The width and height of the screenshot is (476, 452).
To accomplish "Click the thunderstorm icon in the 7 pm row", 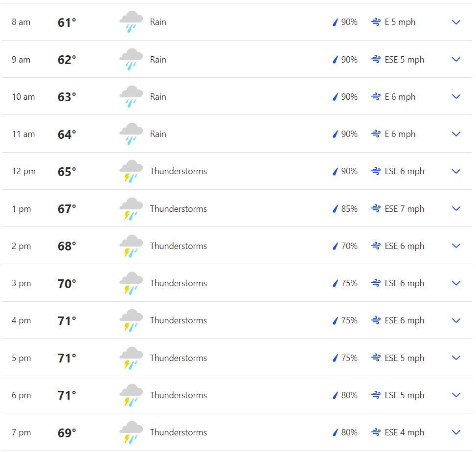I will [x=131, y=432].
